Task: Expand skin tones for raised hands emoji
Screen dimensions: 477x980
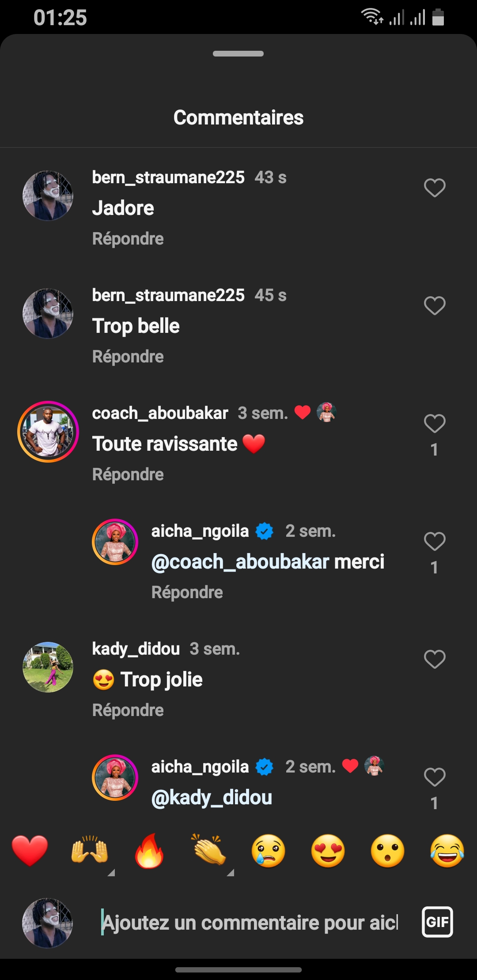Action: click(111, 872)
